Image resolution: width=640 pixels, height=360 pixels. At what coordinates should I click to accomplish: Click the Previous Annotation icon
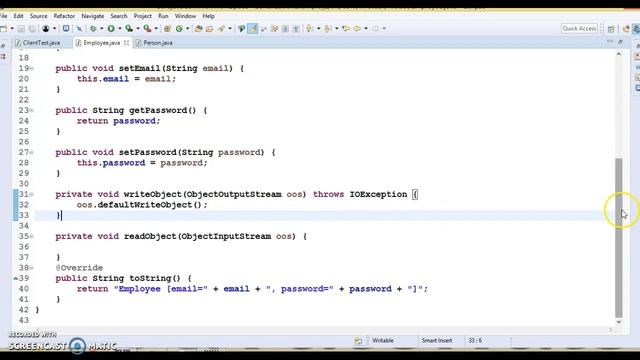pyautogui.click(x=327, y=29)
